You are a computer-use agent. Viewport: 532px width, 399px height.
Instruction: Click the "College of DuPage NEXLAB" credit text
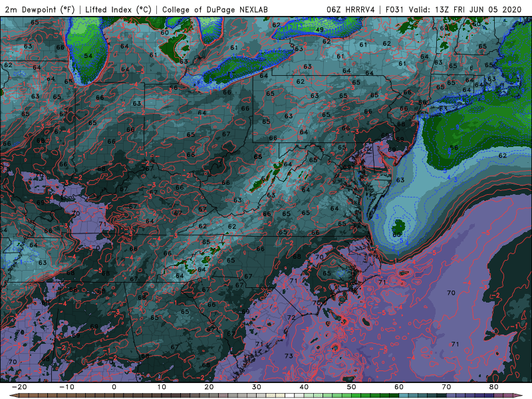pos(215,9)
